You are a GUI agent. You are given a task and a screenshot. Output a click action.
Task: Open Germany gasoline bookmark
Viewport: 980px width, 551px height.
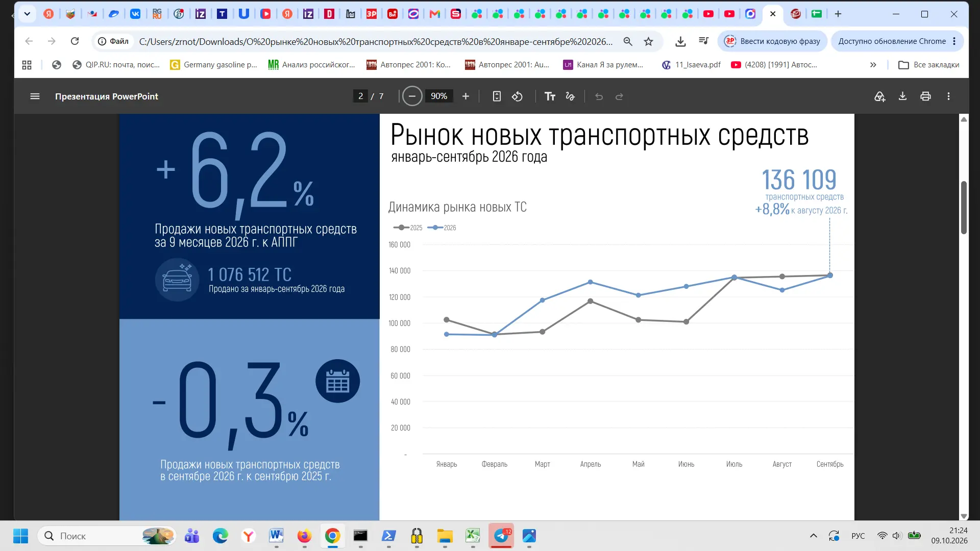214,65
